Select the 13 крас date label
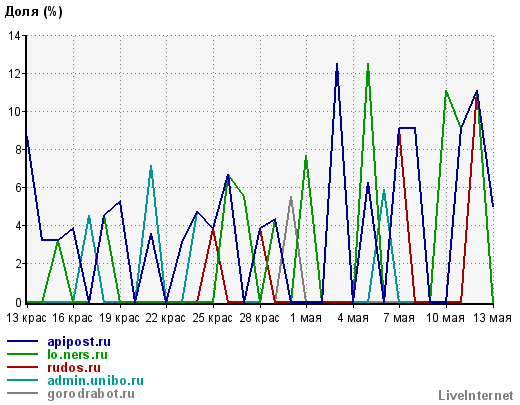 pos(26,318)
